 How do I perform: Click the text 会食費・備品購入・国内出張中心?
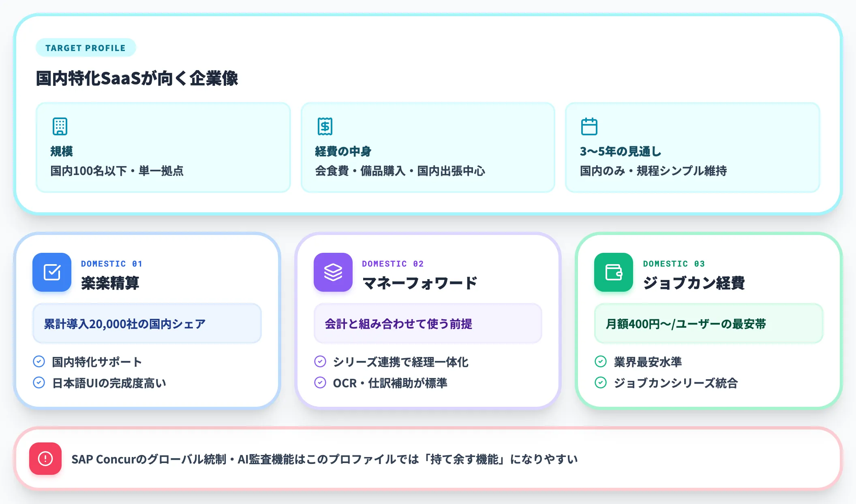coord(400,171)
